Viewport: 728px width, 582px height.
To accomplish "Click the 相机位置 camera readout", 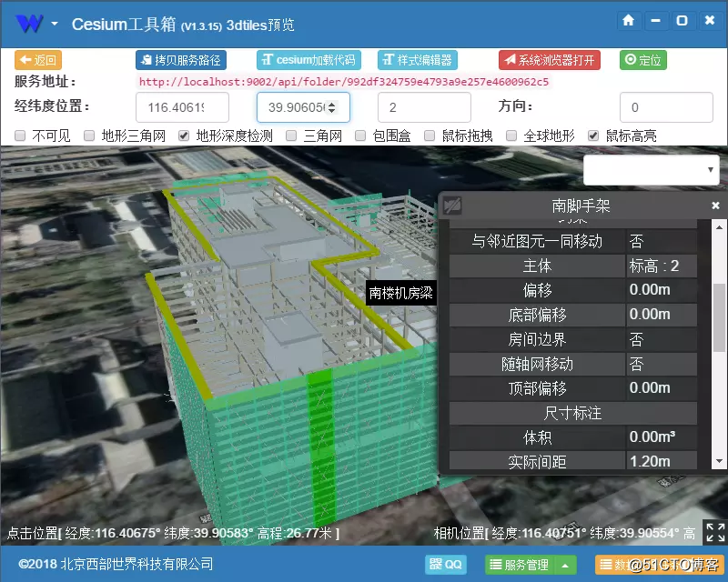I will 564,533.
